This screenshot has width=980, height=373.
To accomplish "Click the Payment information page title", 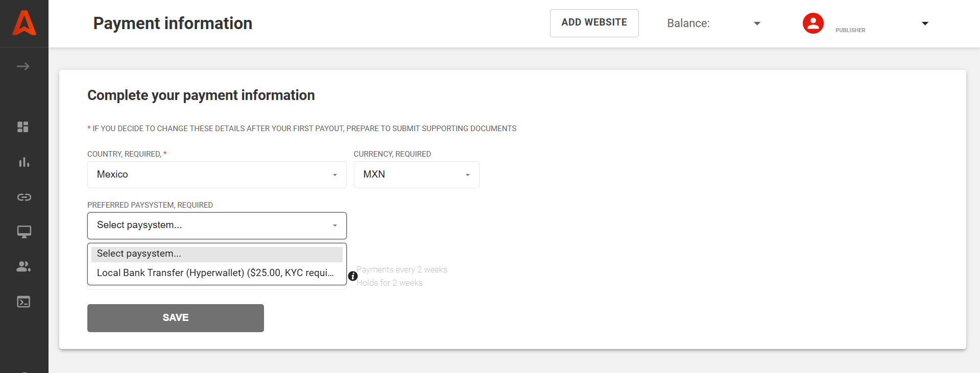I will point(173,23).
